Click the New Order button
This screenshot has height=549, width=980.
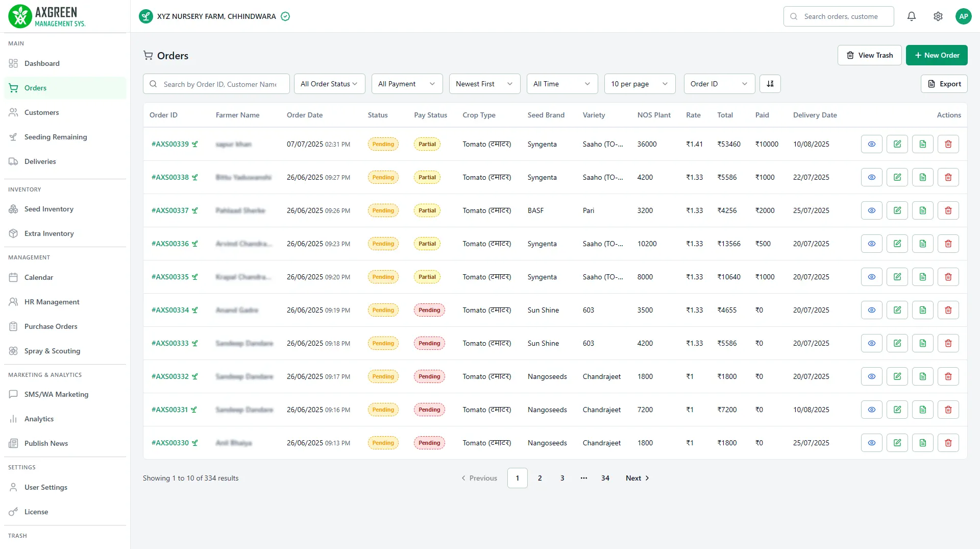[x=936, y=55]
